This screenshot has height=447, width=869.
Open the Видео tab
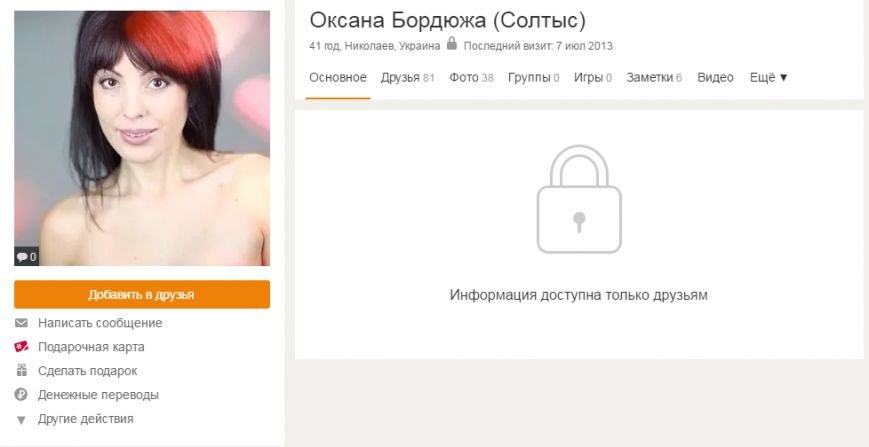coord(715,78)
